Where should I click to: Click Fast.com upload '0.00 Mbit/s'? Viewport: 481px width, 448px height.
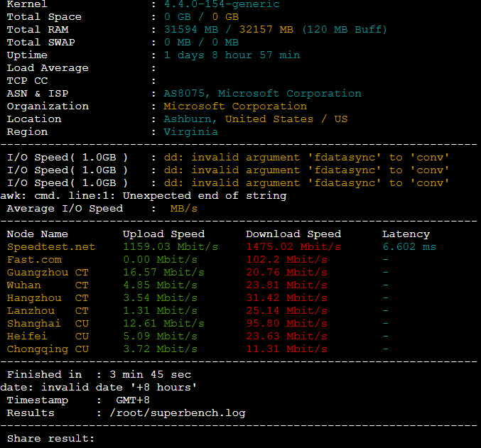[x=160, y=260]
